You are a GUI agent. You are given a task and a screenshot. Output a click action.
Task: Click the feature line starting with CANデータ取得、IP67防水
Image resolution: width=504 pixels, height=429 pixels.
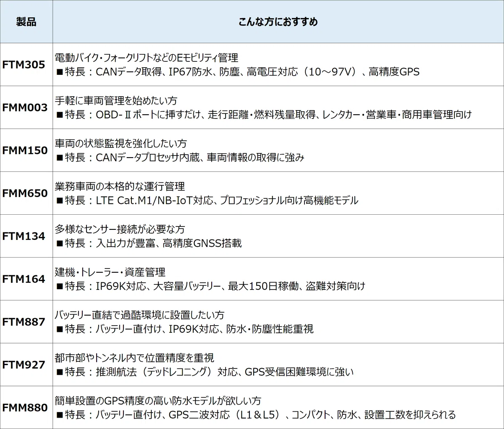click(238, 72)
